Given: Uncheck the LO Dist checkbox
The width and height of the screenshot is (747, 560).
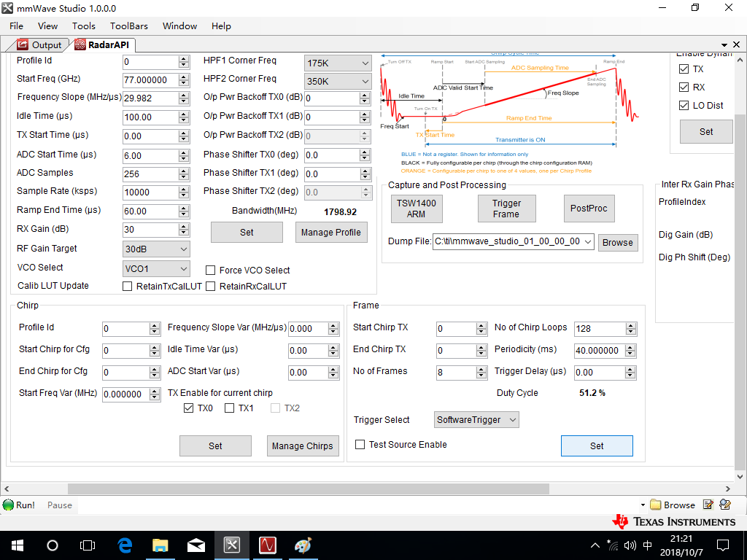Looking at the screenshot, I should [684, 105].
